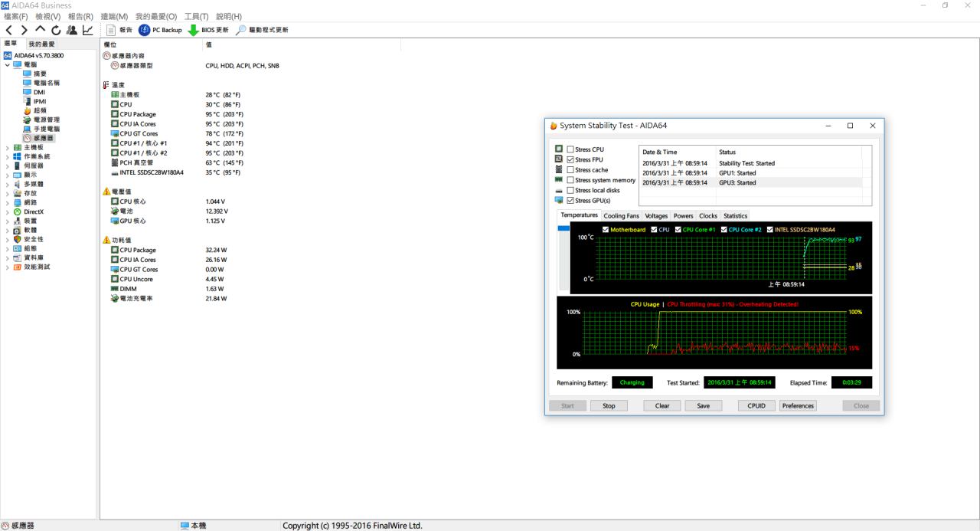Open the 檢視(V) menu

[48, 16]
